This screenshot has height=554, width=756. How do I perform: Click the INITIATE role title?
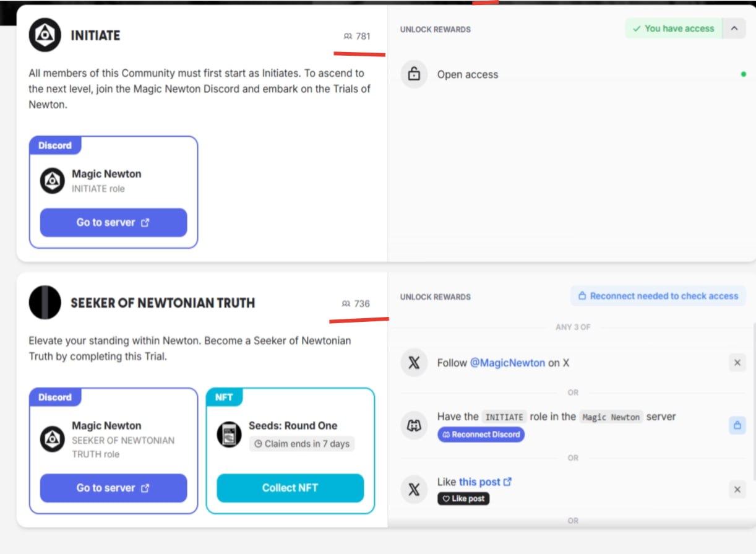point(95,36)
